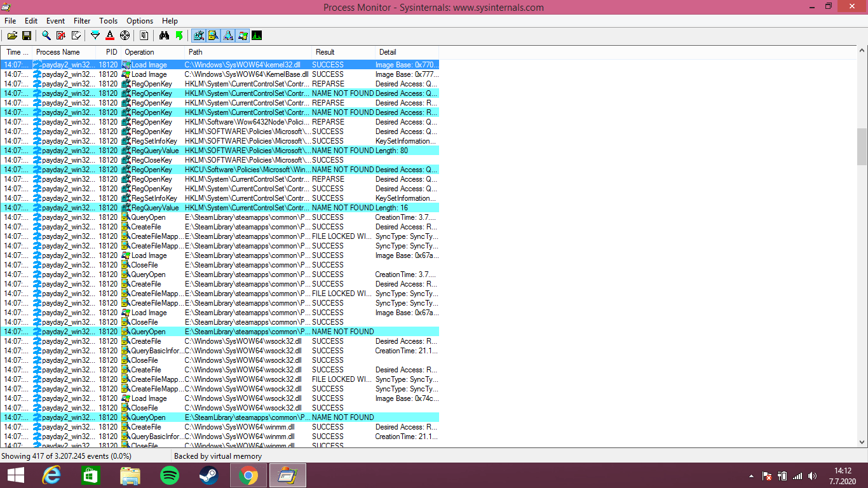Screen dimensions: 868x488
Task: Toggle Show Profiling Events button
Action: click(x=257, y=36)
